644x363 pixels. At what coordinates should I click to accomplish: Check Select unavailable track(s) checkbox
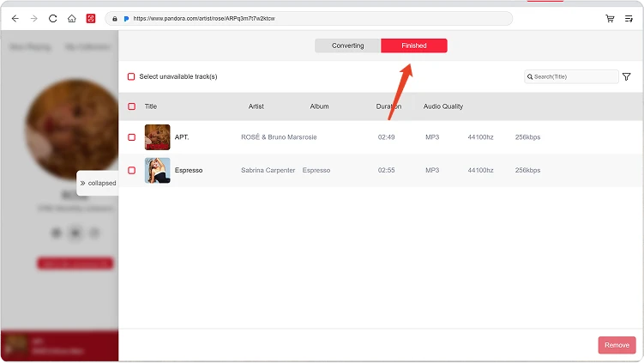(x=131, y=77)
